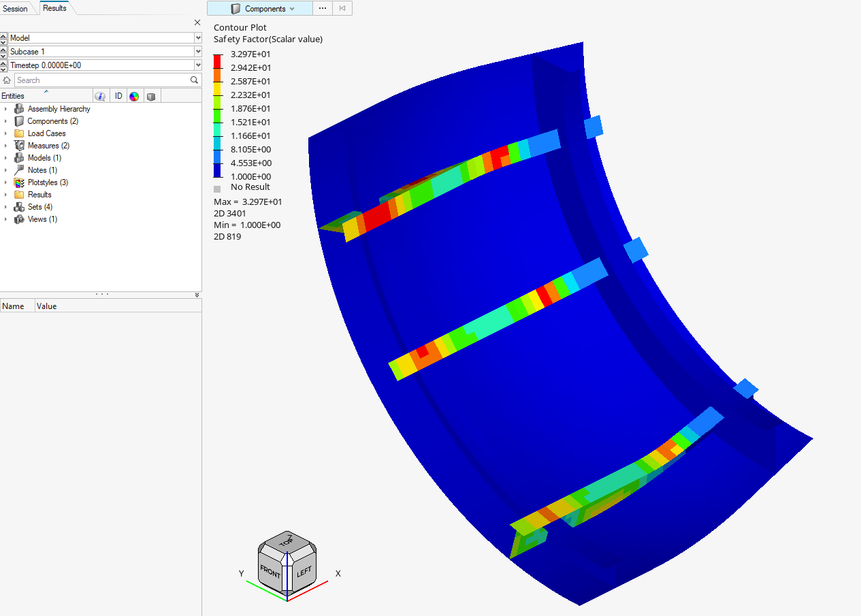
Task: Select the ID display icon in Entities toolbar
Action: tap(118, 95)
